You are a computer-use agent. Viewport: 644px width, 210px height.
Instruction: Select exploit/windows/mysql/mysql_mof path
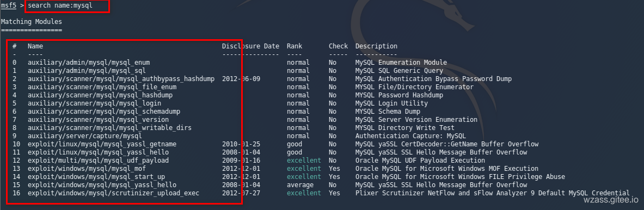87,169
